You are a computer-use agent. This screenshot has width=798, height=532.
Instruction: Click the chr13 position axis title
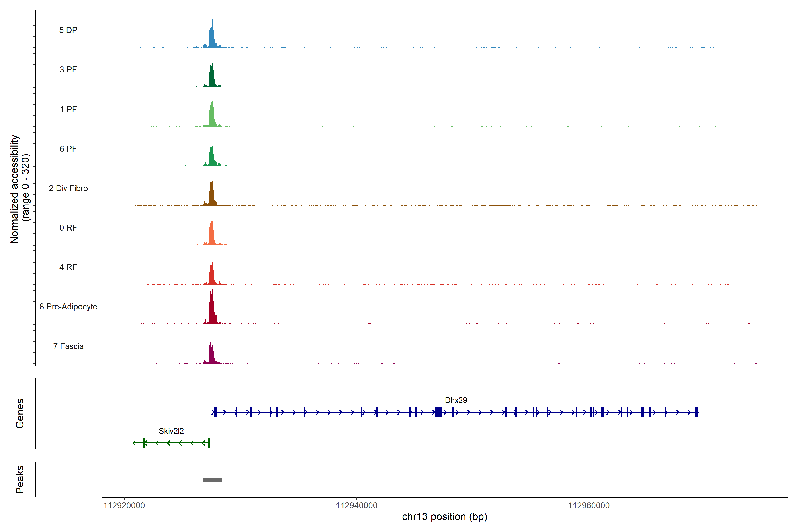tap(444, 517)
